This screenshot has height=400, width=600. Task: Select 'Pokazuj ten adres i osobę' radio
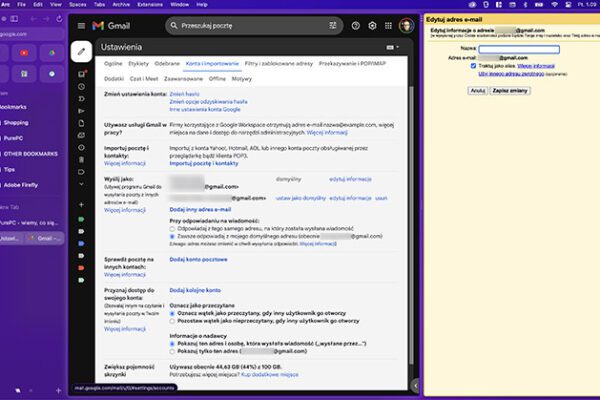tap(172, 344)
